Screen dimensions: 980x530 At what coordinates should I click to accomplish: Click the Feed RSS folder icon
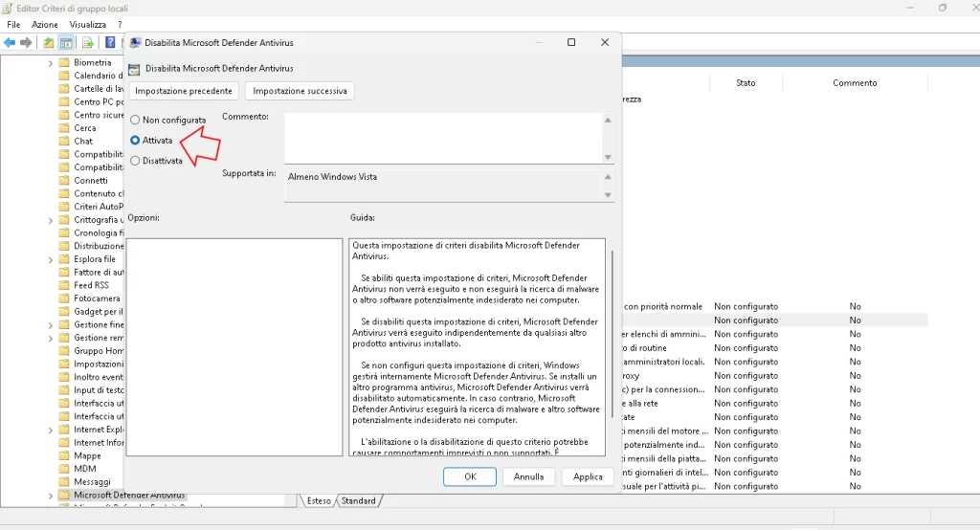(64, 285)
